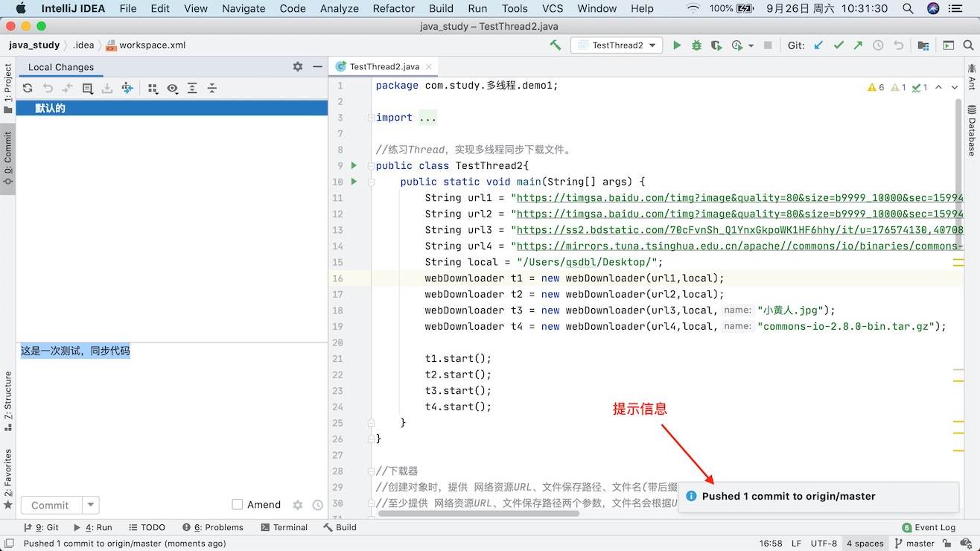Toggle the Database side panel
The image size is (980, 551).
[x=972, y=131]
